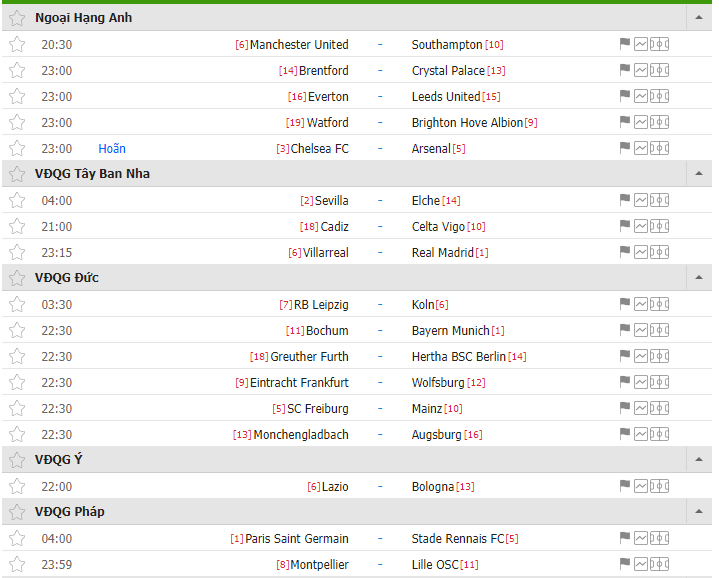Open chart icon for Brentford vs Crystal Palace
Image resolution: width=719 pixels, height=578 pixels.
click(641, 70)
